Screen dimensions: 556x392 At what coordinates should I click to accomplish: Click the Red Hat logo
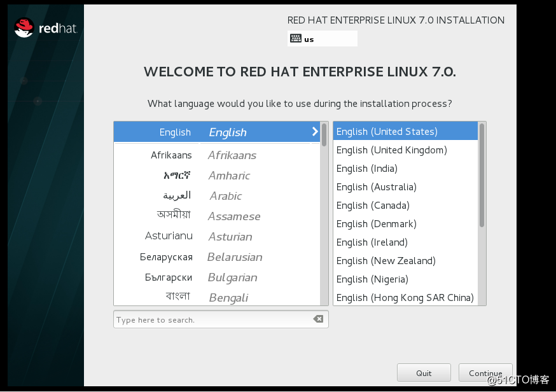(x=45, y=27)
